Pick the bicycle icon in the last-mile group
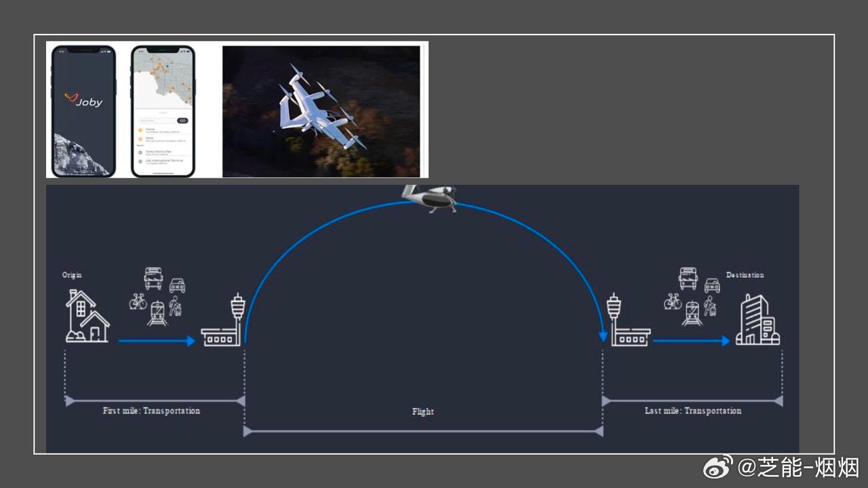868x488 pixels. 673,301
